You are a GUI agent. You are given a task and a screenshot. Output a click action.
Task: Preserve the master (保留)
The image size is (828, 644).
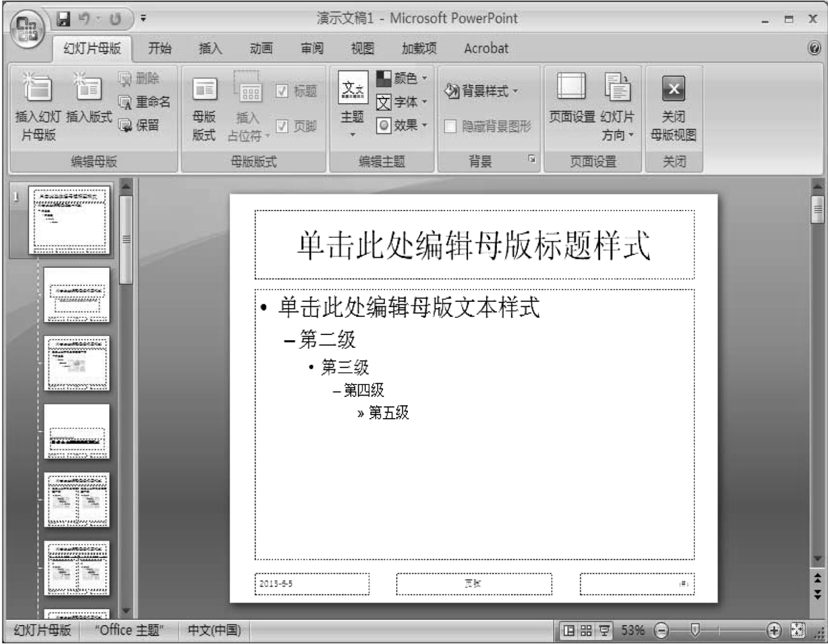point(139,125)
